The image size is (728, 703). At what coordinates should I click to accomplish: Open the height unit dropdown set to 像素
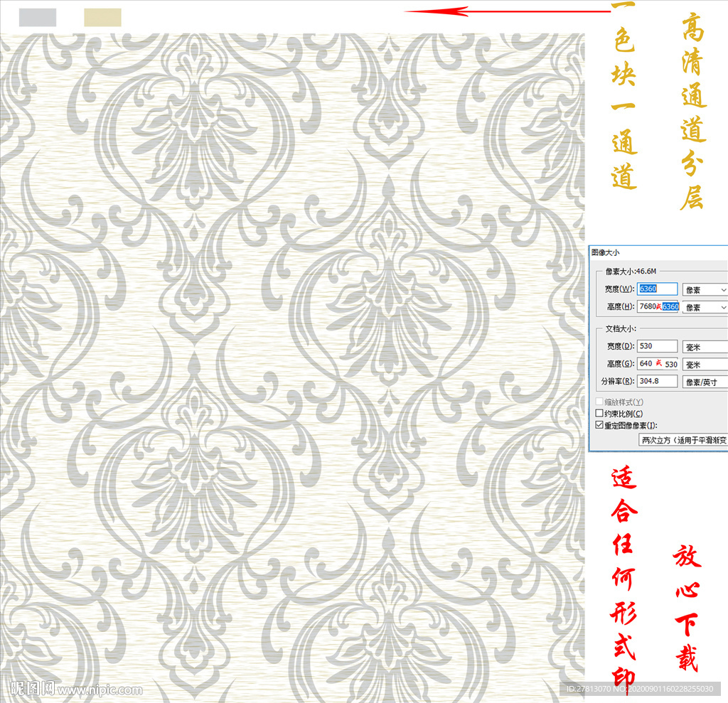(x=705, y=307)
